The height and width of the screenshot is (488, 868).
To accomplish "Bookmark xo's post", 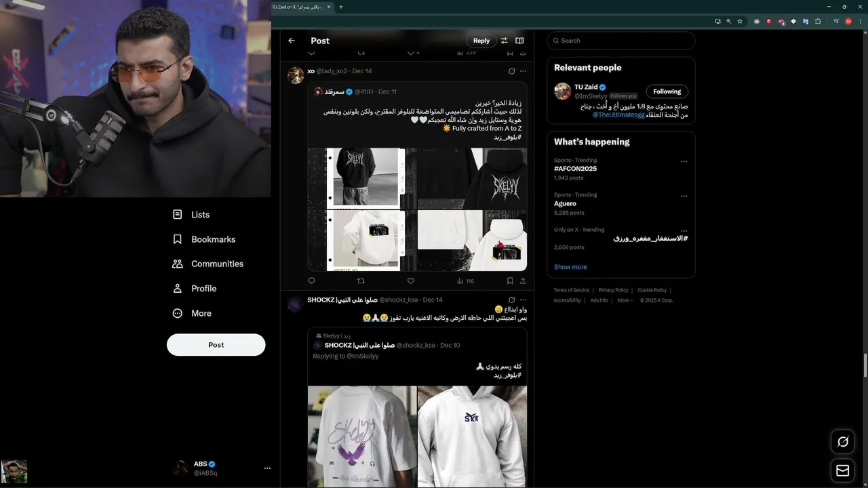I will (x=510, y=281).
